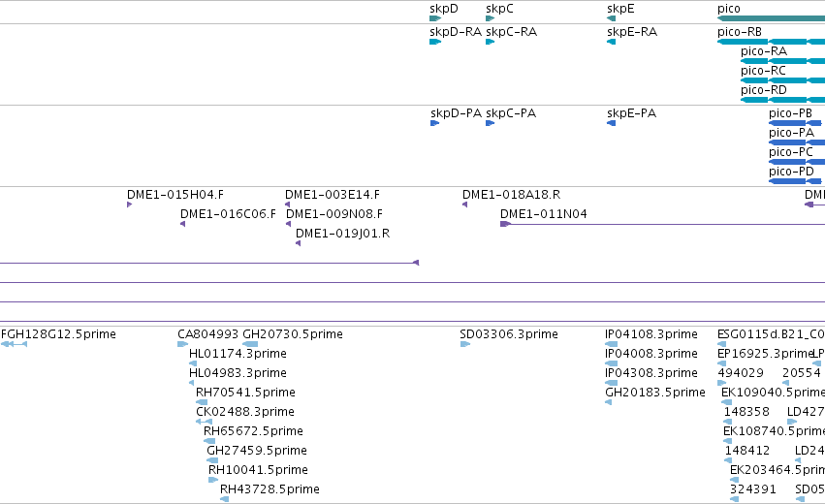Select clone end DME1-018A18.R
This screenshot has height=504, width=825.
click(464, 205)
